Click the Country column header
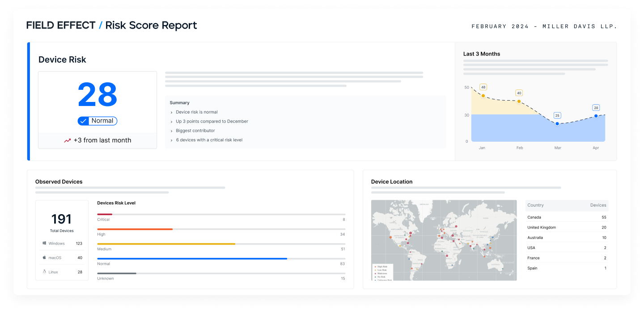The height and width of the screenshot is (313, 644). coord(535,205)
